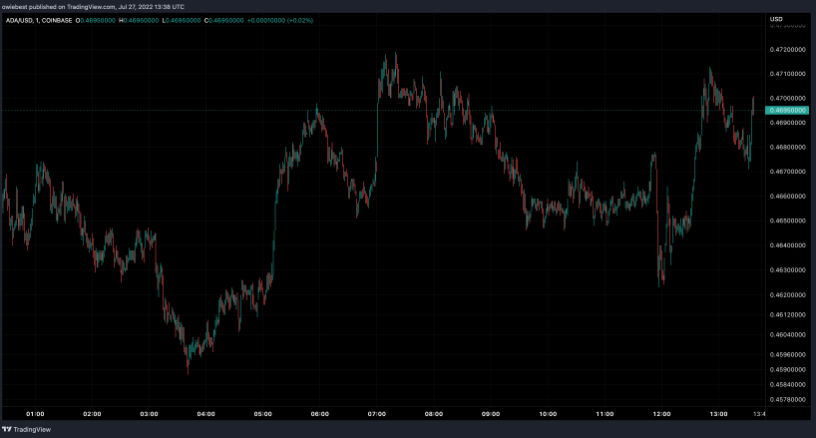Image resolution: width=816 pixels, height=438 pixels.
Task: Click the 05:00 time axis label
Action: [x=263, y=414]
